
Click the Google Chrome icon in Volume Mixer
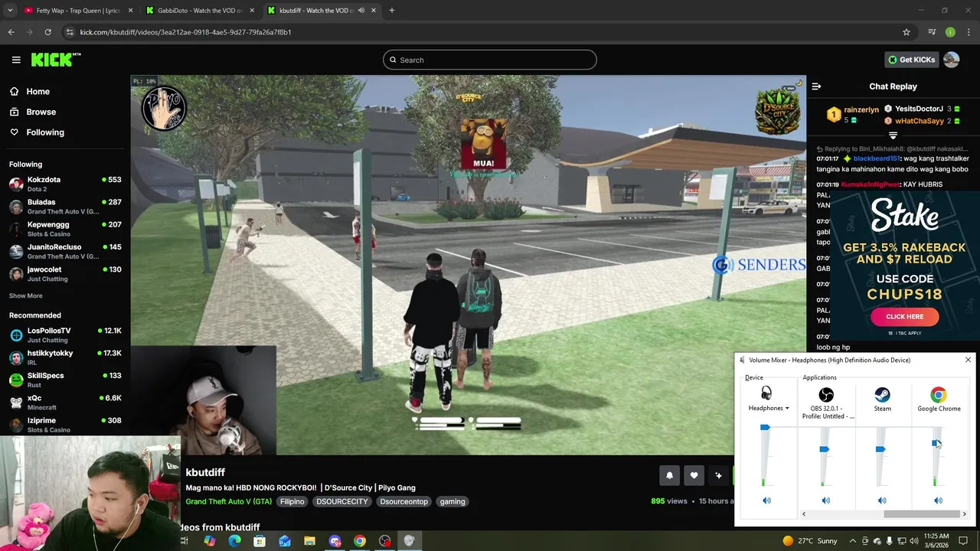coord(939,395)
